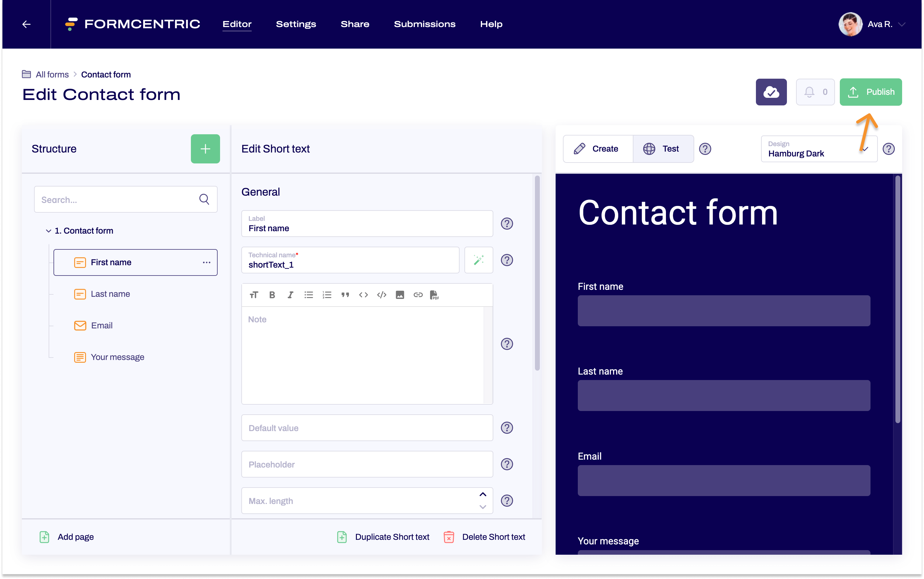Switch to the Test preview mode
Viewport: 924px width, 579px height.
coord(663,149)
